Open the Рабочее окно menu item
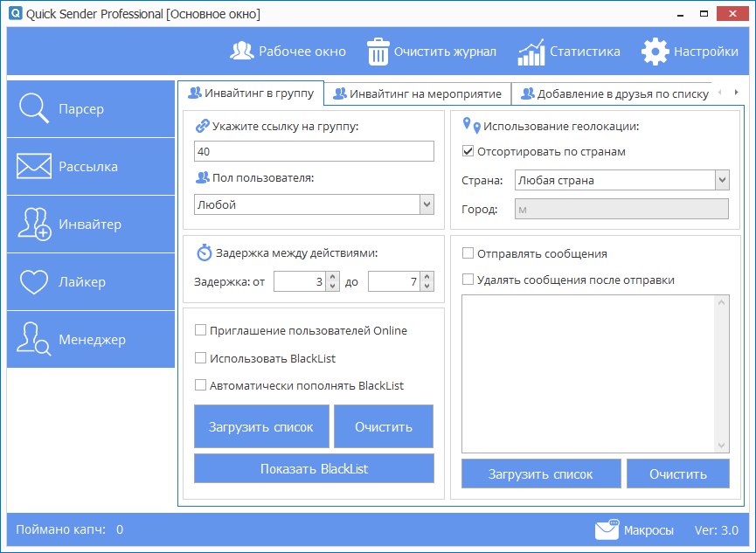This screenshot has height=553, width=756. (288, 51)
